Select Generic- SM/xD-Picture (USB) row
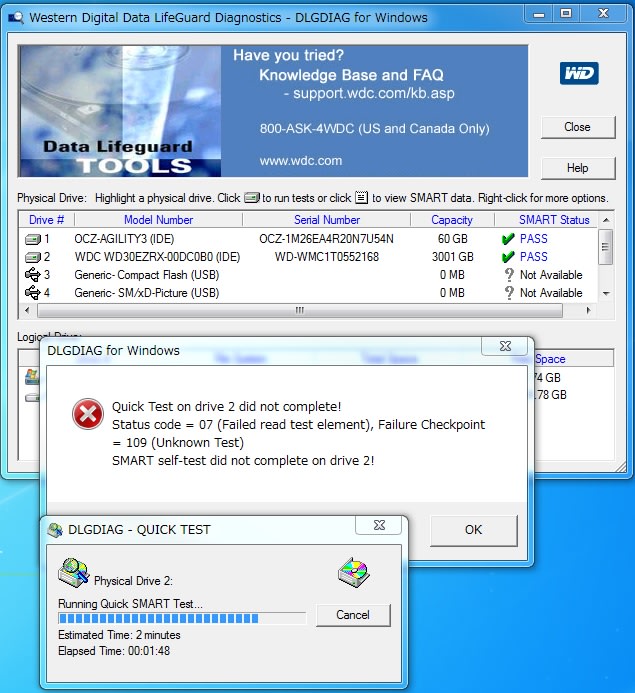 [x=147, y=293]
